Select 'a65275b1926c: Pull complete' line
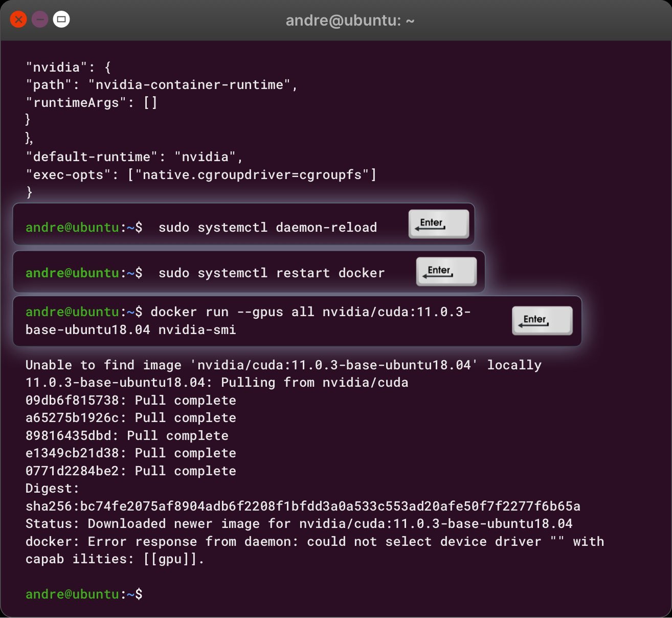Viewport: 672px width, 618px height. 131,417
